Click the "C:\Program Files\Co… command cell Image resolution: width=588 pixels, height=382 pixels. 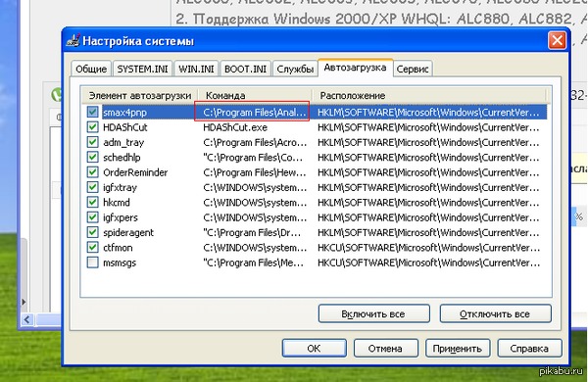point(253,158)
